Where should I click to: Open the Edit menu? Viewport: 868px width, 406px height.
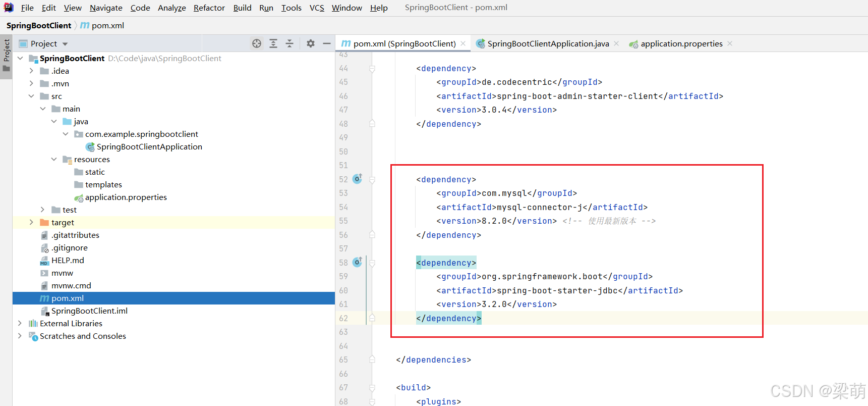pos(49,8)
